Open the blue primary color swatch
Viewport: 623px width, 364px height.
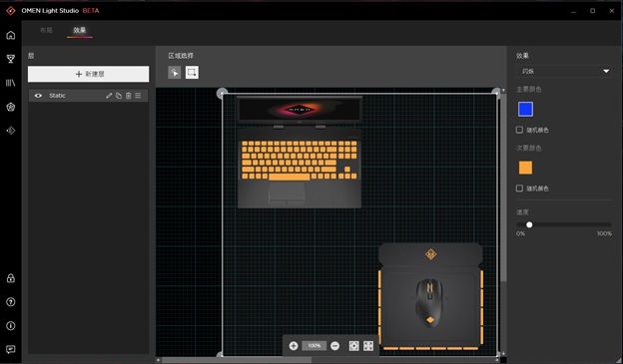(525, 109)
